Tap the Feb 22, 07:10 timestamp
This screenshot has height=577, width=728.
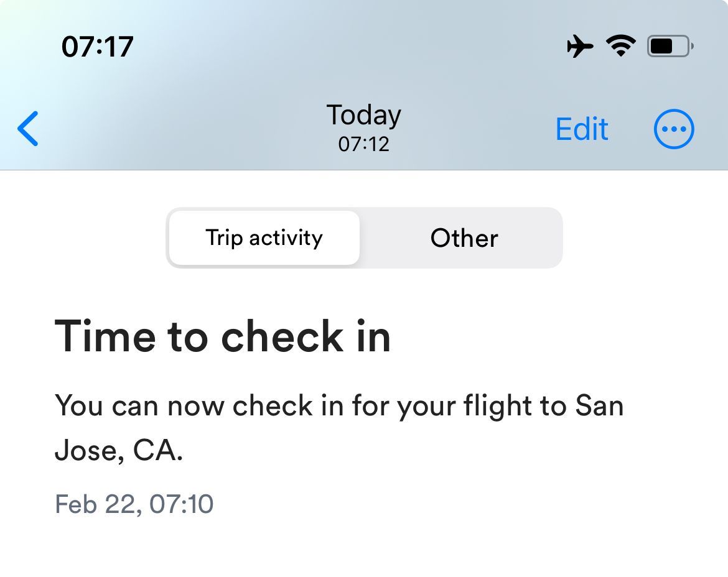click(x=134, y=504)
